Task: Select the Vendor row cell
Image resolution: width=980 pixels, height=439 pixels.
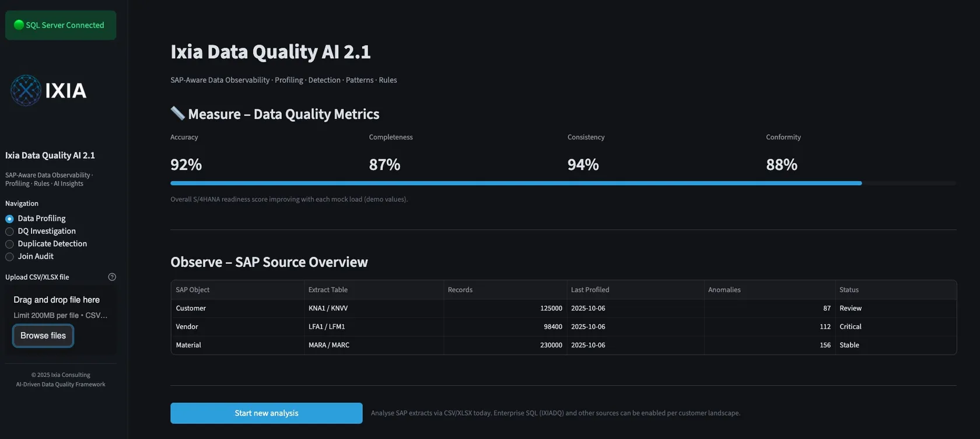Action: pyautogui.click(x=237, y=327)
